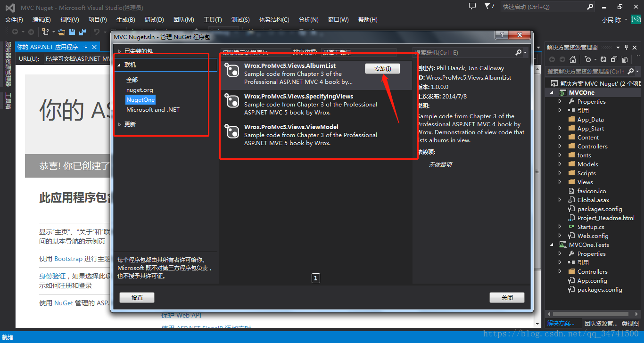This screenshot has width=644, height=343.
Task: Click the pin icon on ASP.NET document tab
Action: [x=86, y=47]
